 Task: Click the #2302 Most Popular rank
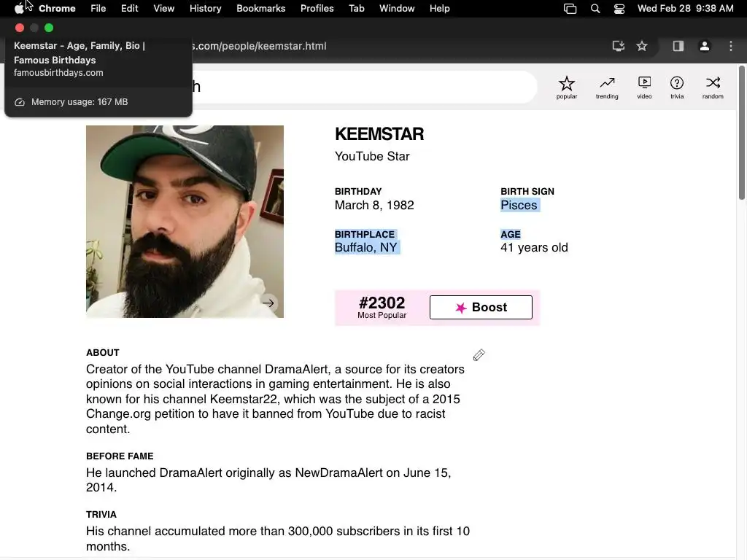pyautogui.click(x=382, y=307)
